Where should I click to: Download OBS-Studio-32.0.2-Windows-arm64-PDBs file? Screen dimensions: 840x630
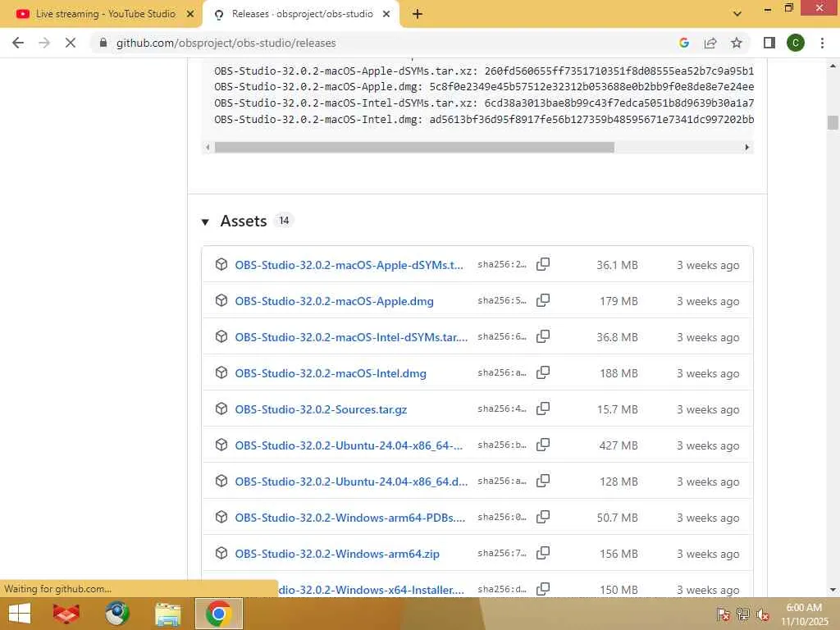coord(349,518)
